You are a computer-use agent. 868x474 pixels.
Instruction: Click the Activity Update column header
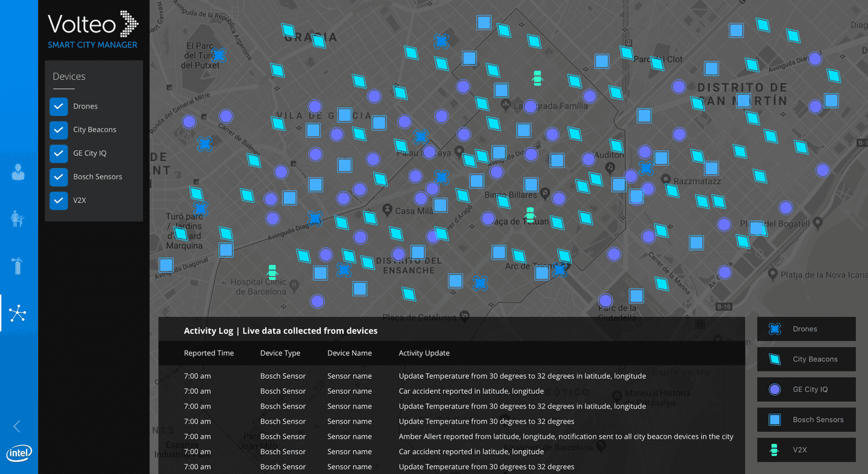[424, 353]
